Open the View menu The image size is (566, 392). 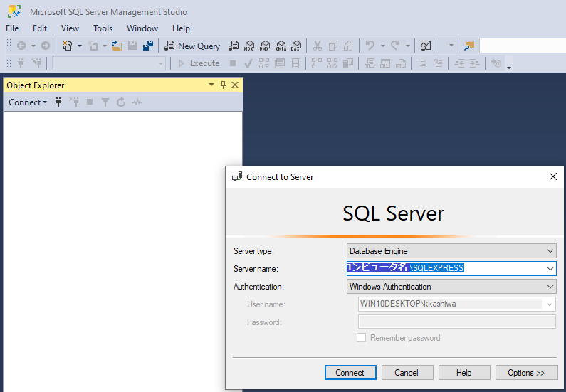[70, 28]
